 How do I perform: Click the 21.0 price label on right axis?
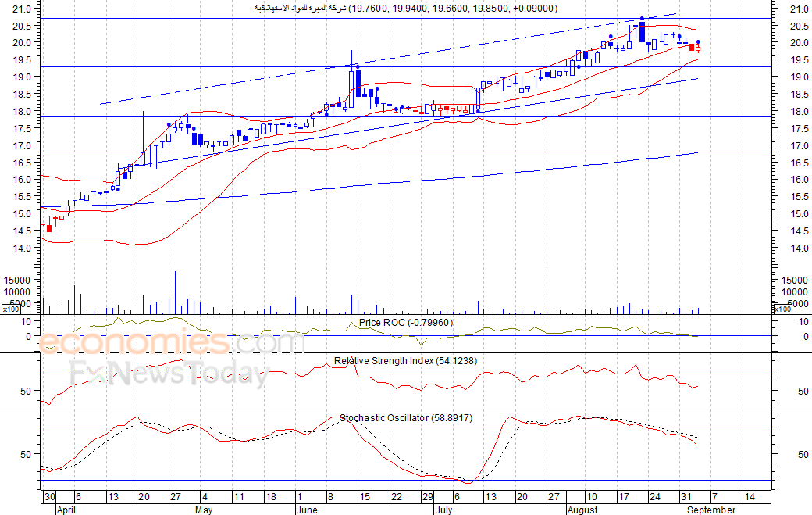click(x=799, y=9)
